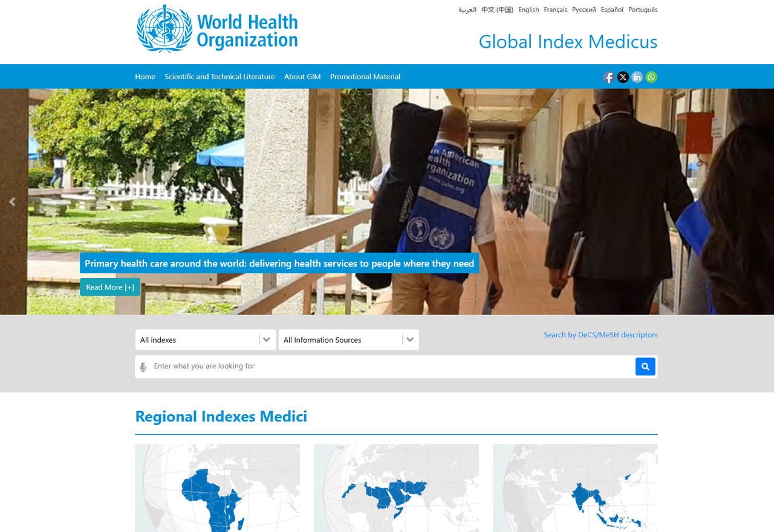Select the Africa region map thumbnail

tap(217, 488)
